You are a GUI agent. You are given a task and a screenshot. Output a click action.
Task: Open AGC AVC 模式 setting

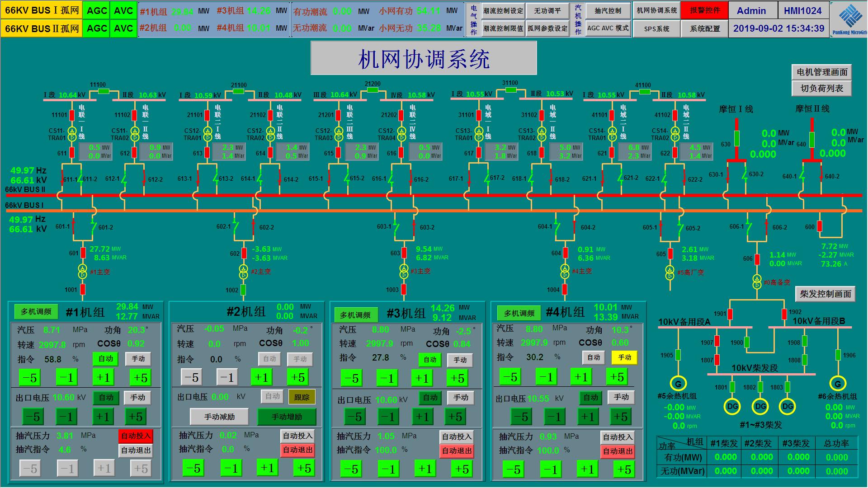tap(608, 28)
